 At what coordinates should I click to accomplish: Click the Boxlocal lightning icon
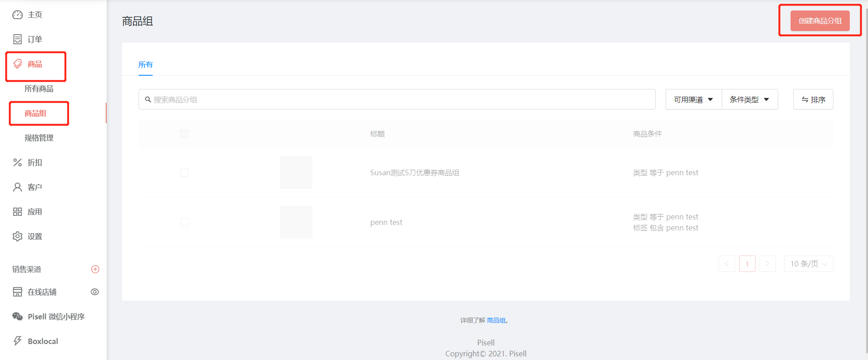pyautogui.click(x=17, y=341)
